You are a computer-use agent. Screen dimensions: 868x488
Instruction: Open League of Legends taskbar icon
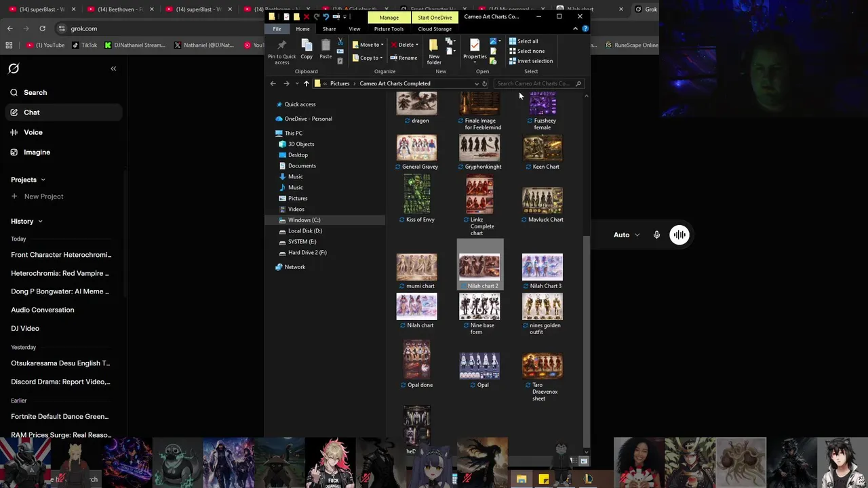point(588,479)
